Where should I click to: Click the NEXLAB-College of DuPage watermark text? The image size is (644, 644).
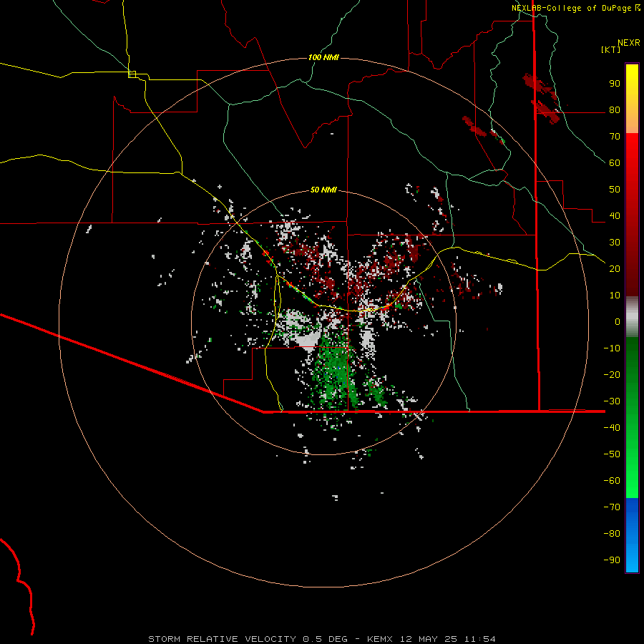click(x=575, y=8)
